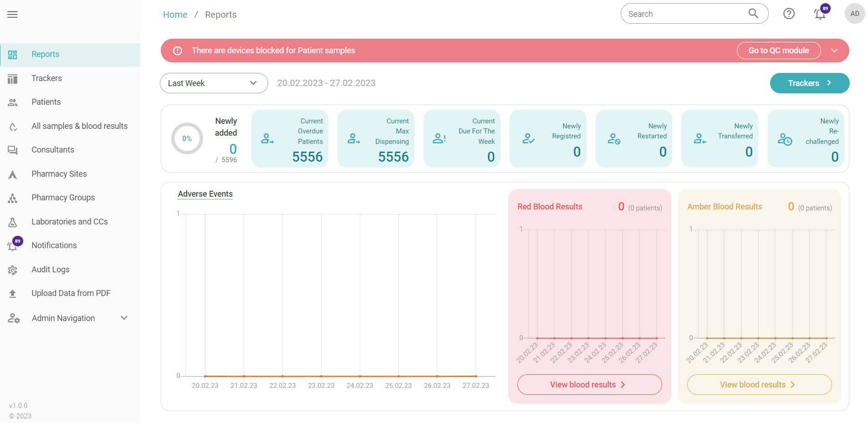Select the Current Max Dispensing card
The image size is (868, 423).
pyautogui.click(x=376, y=138)
